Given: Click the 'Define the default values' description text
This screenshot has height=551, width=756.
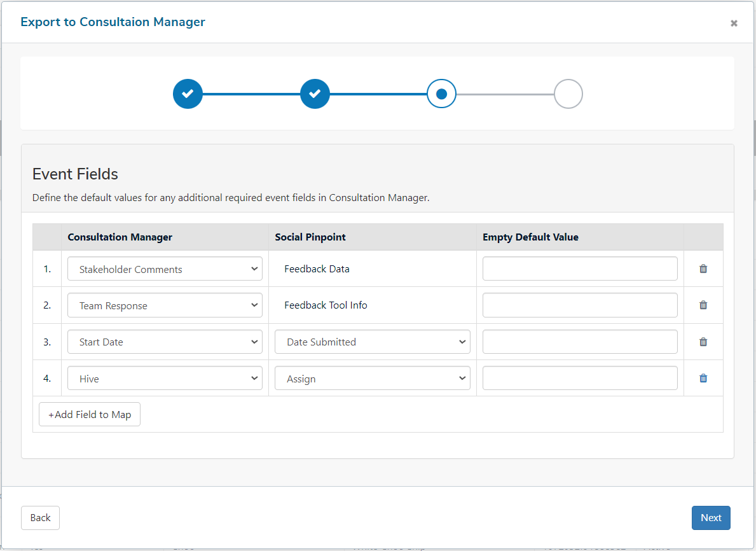Looking at the screenshot, I should [x=231, y=197].
